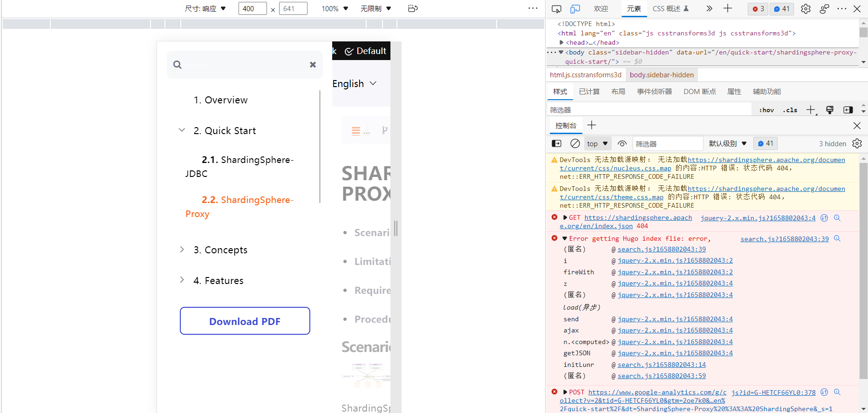This screenshot has width=868, height=413.
Task: Click the git branch icon on the page
Action: [384, 130]
